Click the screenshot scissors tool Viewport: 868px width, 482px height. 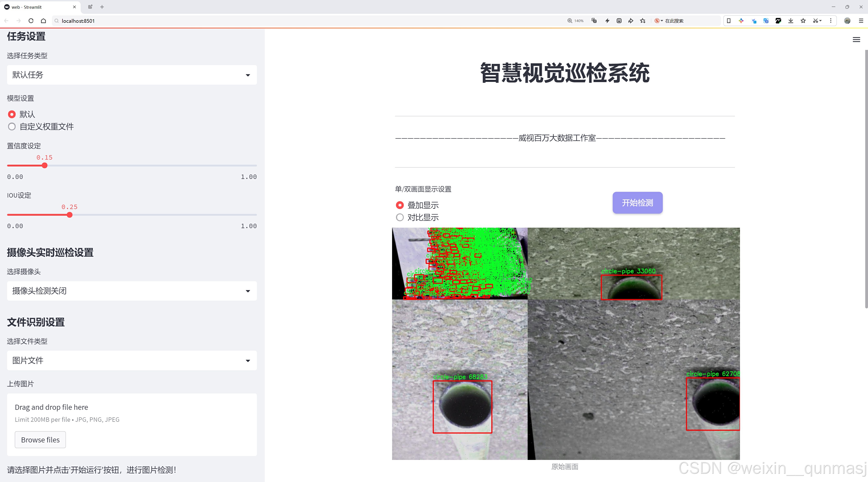[815, 21]
